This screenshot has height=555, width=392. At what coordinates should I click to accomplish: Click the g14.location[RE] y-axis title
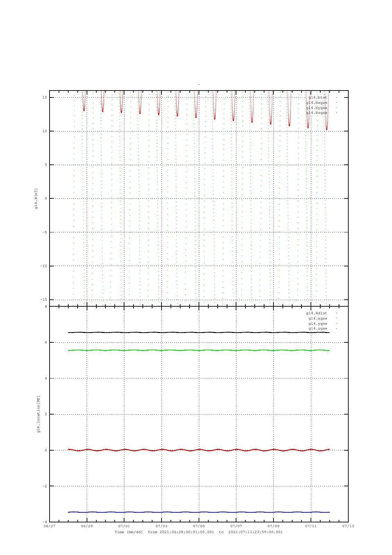tap(38, 414)
